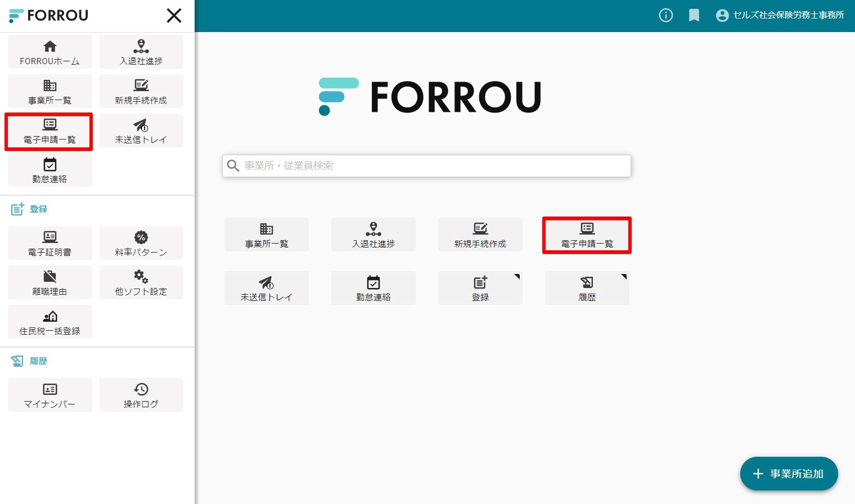The height and width of the screenshot is (504, 855).
Task: Open 事業所一覧 in the sidebar
Action: coord(50,91)
